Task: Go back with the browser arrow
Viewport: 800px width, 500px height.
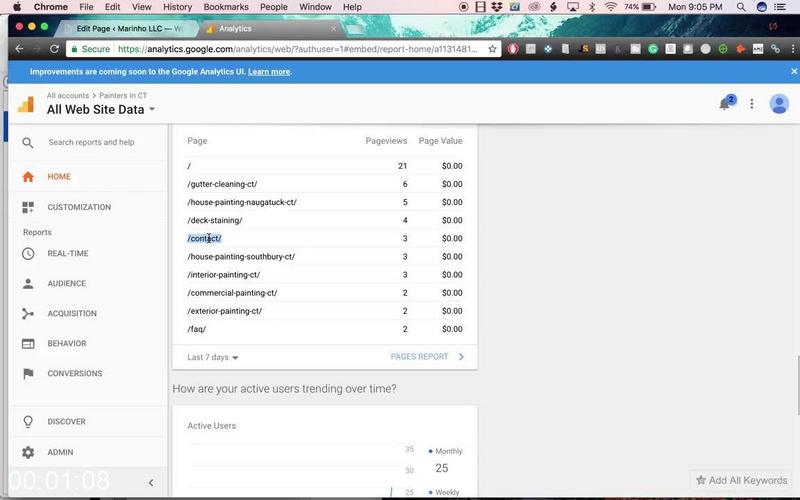Action: pyautogui.click(x=19, y=49)
